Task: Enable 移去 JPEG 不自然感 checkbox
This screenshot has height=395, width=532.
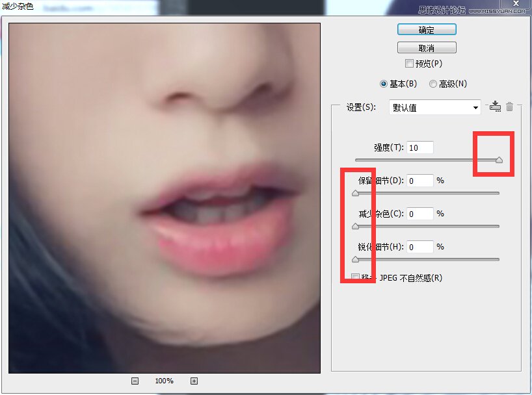Action: tap(355, 277)
